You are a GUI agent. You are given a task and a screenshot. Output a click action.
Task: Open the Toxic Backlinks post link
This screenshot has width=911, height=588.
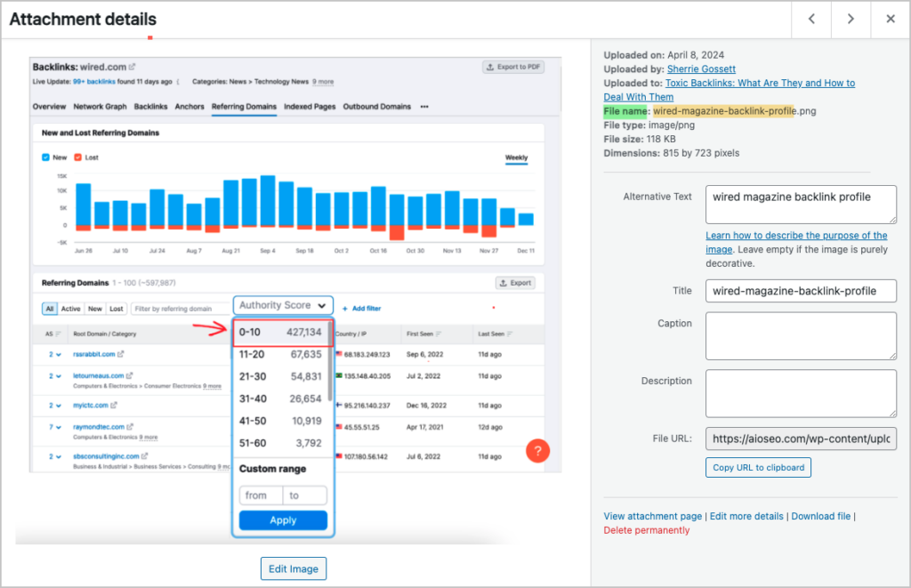click(x=730, y=90)
